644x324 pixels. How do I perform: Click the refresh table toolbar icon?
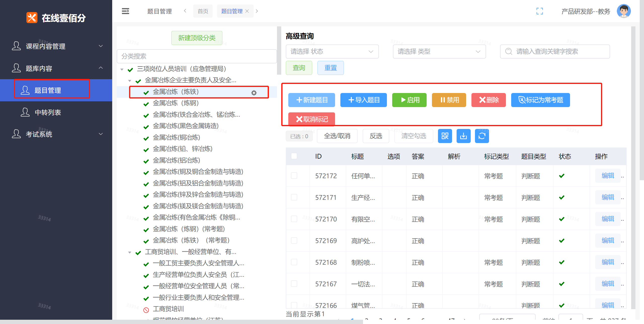coord(482,136)
